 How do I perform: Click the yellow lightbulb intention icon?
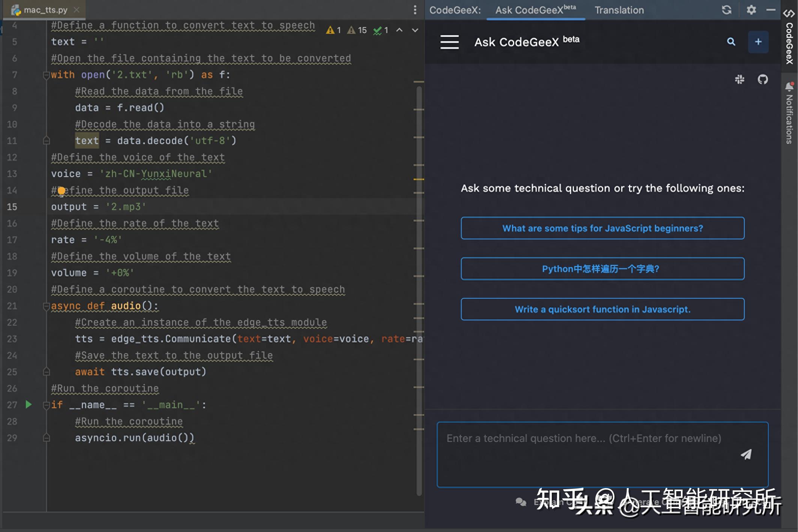62,191
